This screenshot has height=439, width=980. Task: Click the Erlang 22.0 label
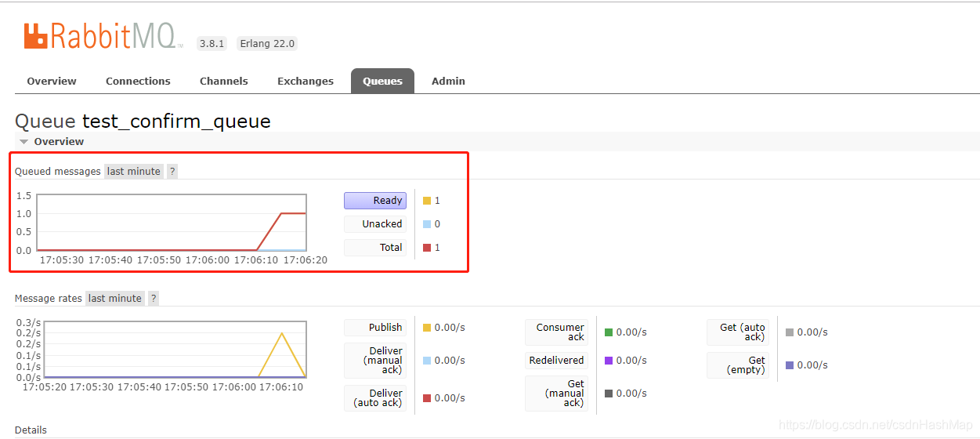click(x=267, y=44)
